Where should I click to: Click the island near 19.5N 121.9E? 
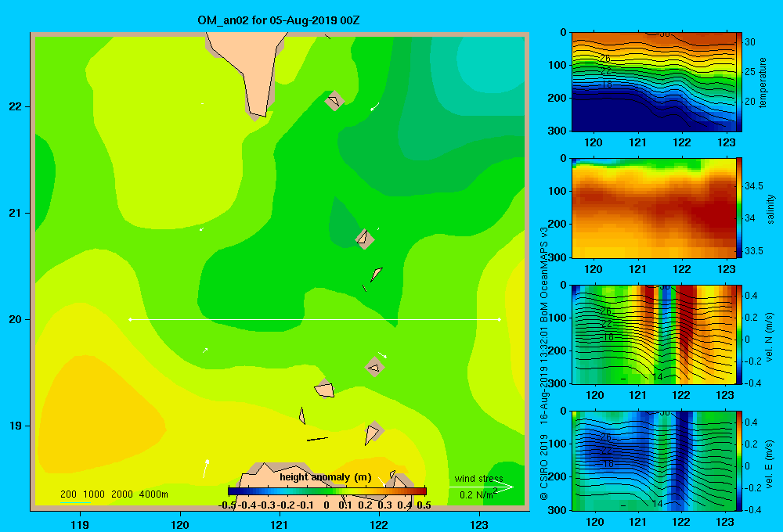click(375, 367)
